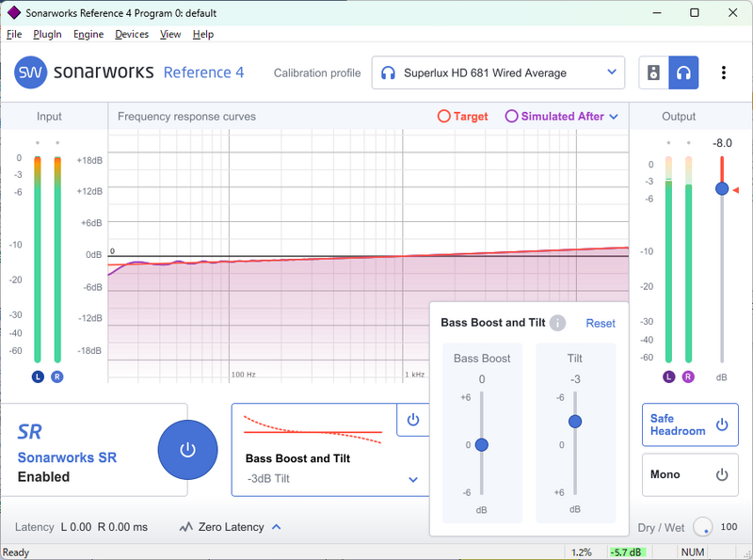The height and width of the screenshot is (560, 753).
Task: Toggle Bass Boost and Tilt power button
Action: click(x=413, y=420)
